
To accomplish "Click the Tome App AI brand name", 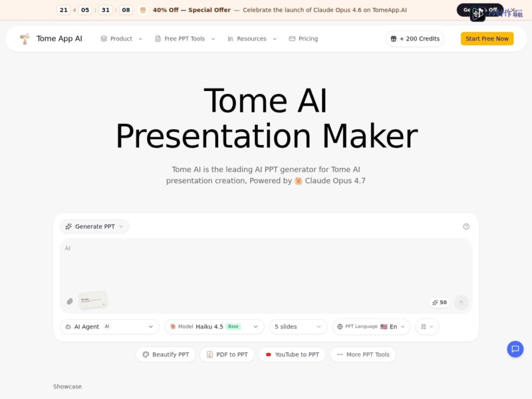I will point(59,39).
